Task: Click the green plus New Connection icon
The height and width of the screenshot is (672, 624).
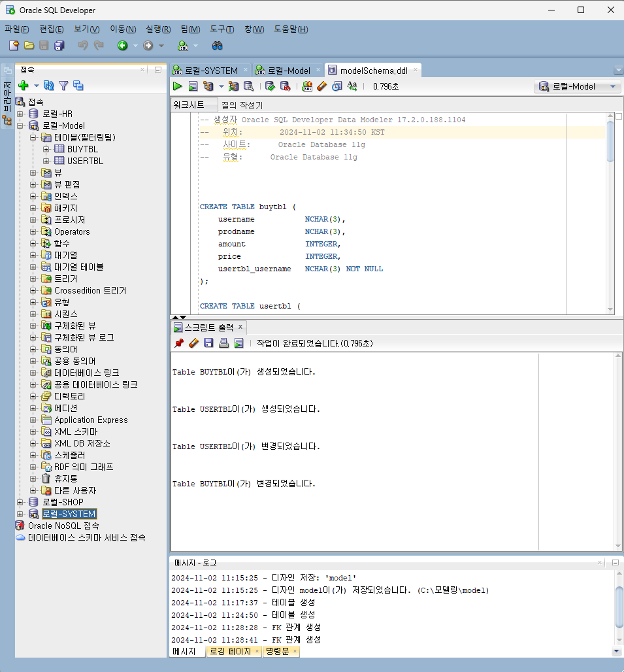Action: pos(24,86)
